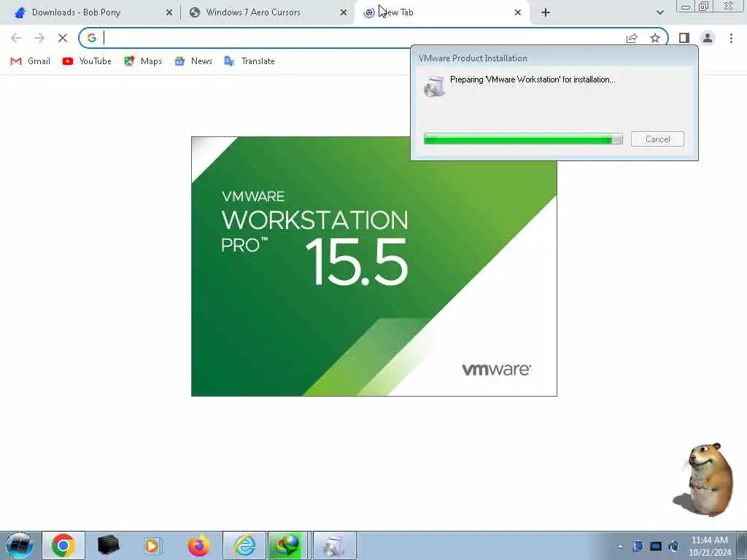The width and height of the screenshot is (747, 560).
Task: Open the Maps bookmark
Action: click(143, 61)
